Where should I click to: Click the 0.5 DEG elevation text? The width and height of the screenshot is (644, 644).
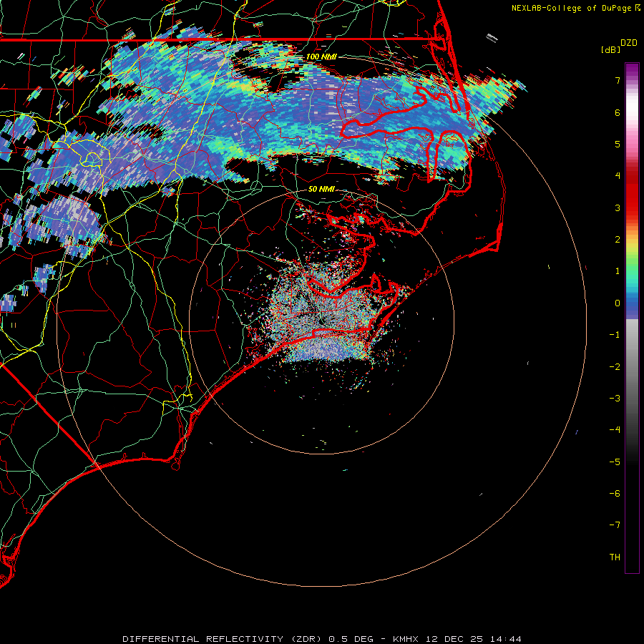coord(351,639)
